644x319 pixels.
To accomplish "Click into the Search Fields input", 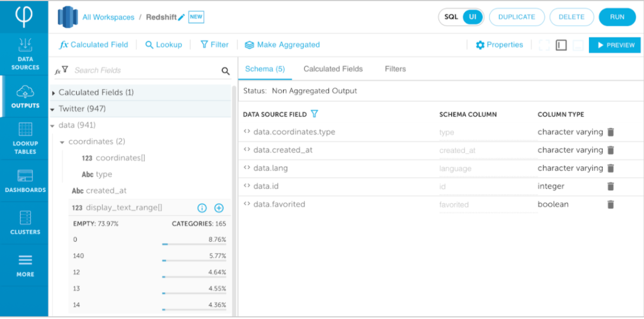I will [143, 70].
